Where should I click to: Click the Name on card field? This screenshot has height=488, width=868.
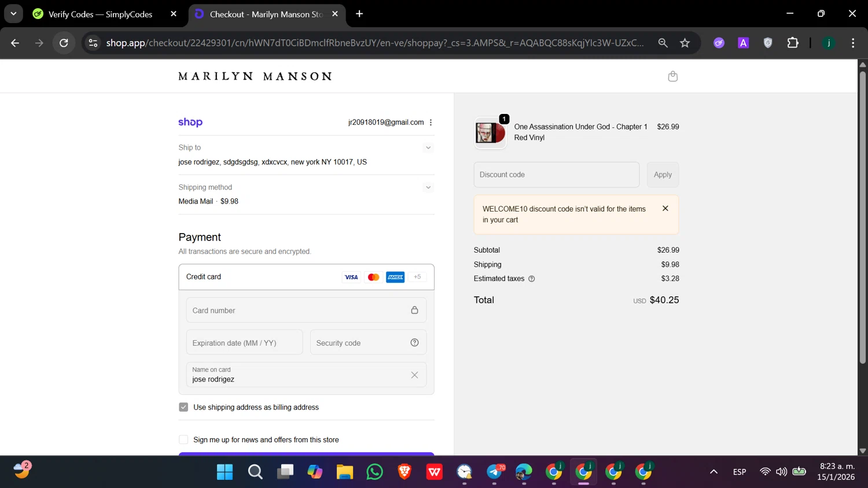[306, 375]
